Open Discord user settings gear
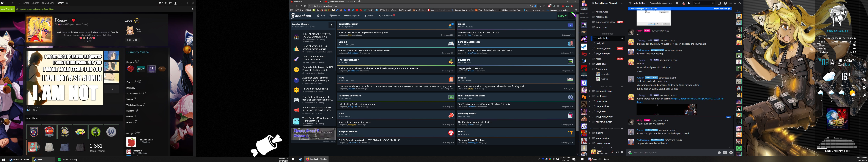This screenshot has height=162, width=868. [x=622, y=152]
